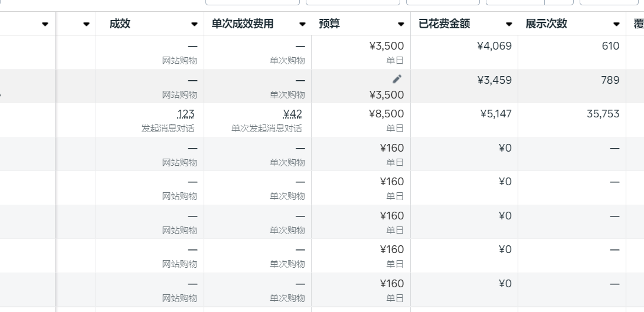Select the 展示次数 header label
The height and width of the screenshot is (312, 644).
point(547,24)
